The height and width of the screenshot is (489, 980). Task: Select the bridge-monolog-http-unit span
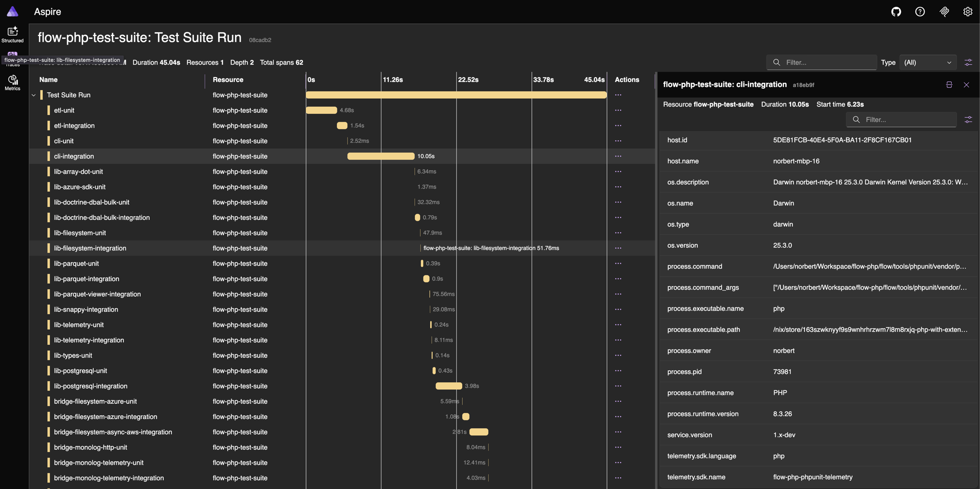[x=90, y=447]
